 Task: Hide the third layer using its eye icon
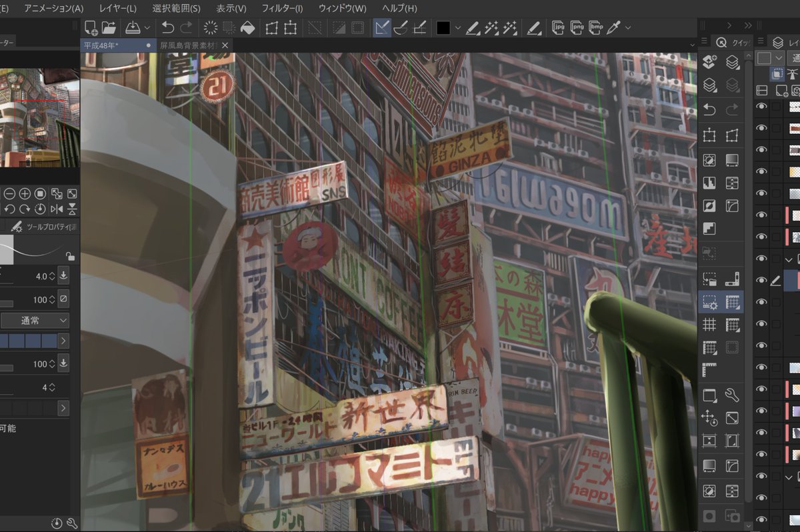pyautogui.click(x=761, y=150)
